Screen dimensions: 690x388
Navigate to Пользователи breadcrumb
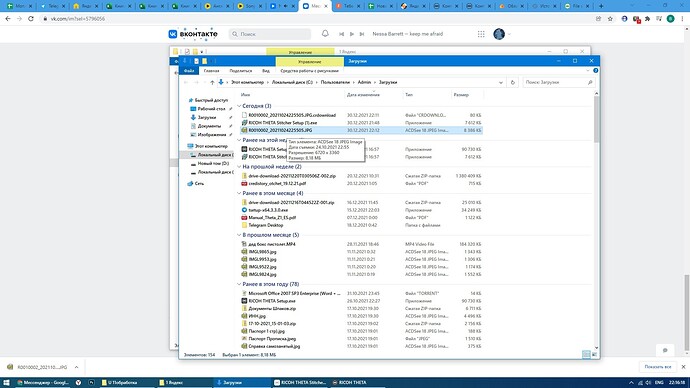coord(335,82)
